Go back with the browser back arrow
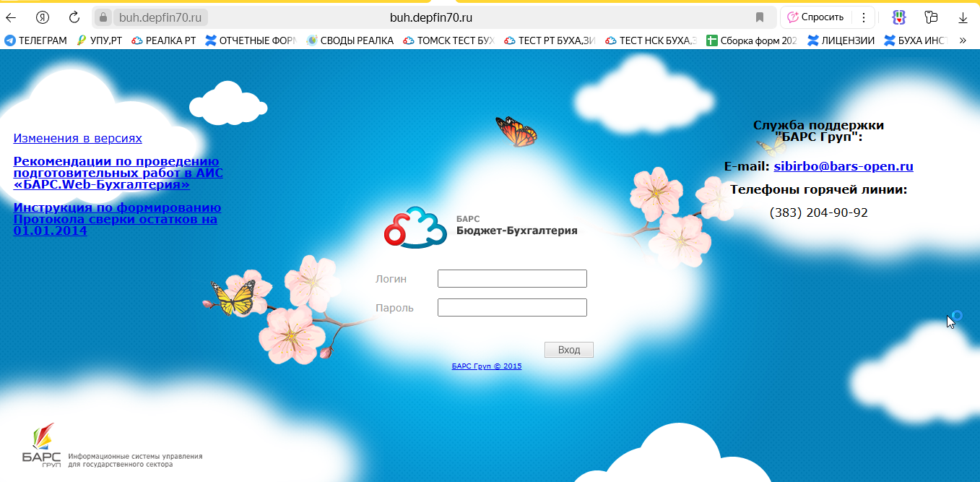This screenshot has width=980, height=482. (x=11, y=17)
